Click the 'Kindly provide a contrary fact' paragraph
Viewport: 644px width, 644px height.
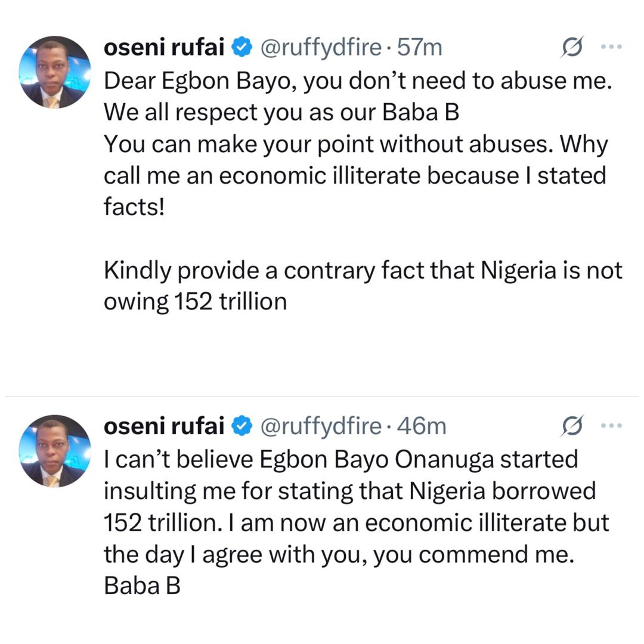[363, 271]
